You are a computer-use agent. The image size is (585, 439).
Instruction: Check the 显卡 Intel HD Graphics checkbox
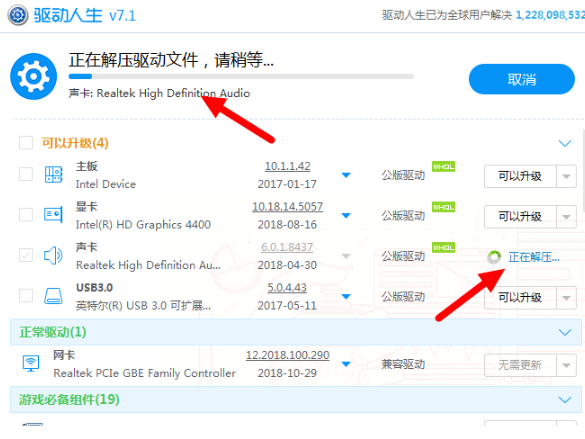coord(26,214)
